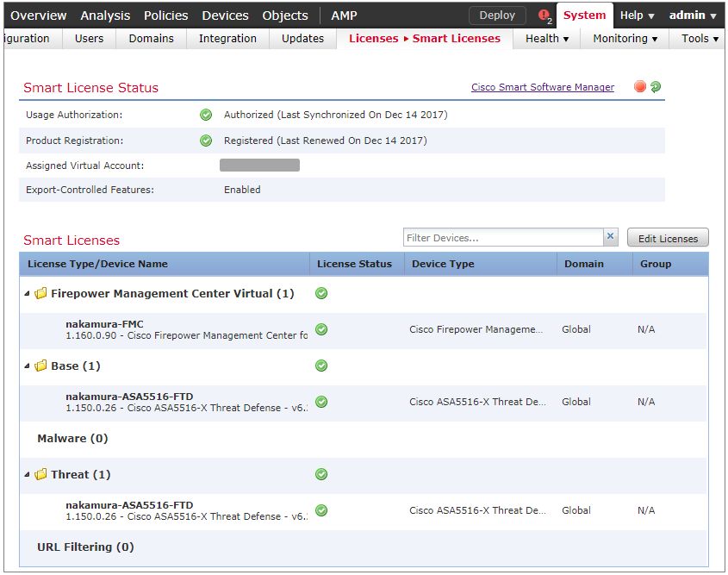Click the green status icon on Threat group row

tap(320, 474)
